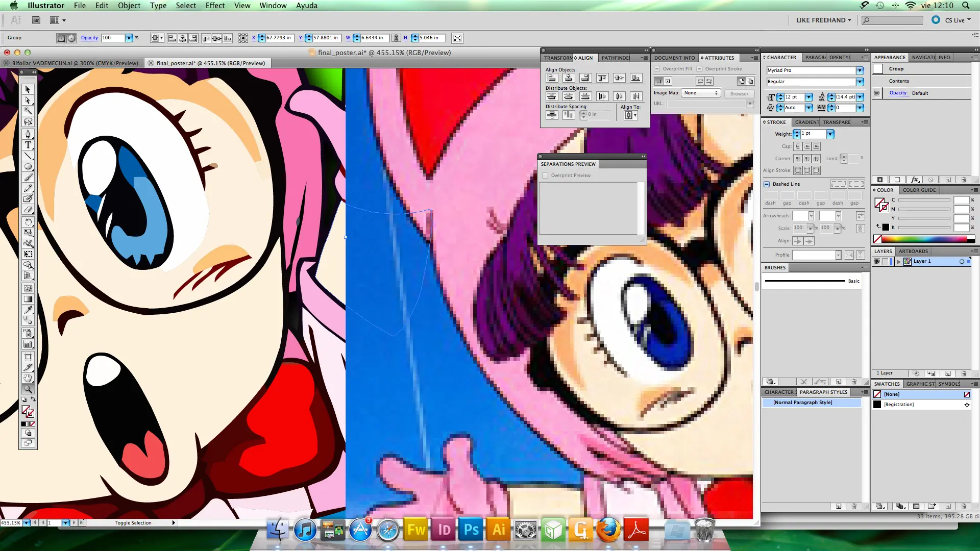980x551 pixels.
Task: Open the Image Map dropdown
Action: (x=701, y=93)
